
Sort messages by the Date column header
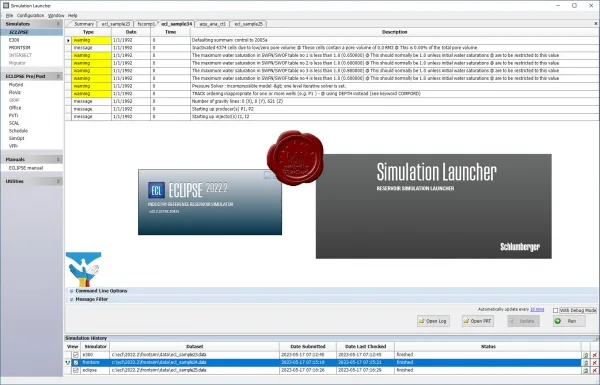pyautogui.click(x=131, y=32)
